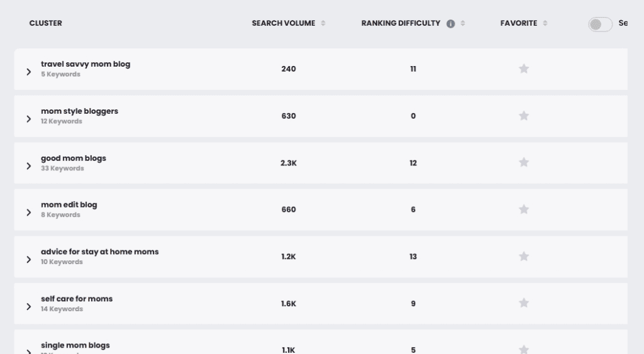Click the SEARCH VOLUME header label
Image resolution: width=644 pixels, height=354 pixels.
click(x=284, y=23)
